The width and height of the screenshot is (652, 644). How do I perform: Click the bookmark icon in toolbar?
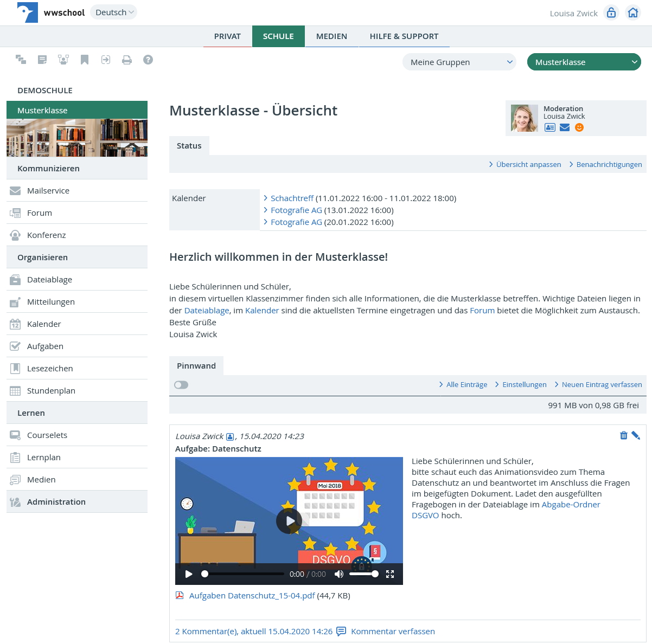pos(85,60)
